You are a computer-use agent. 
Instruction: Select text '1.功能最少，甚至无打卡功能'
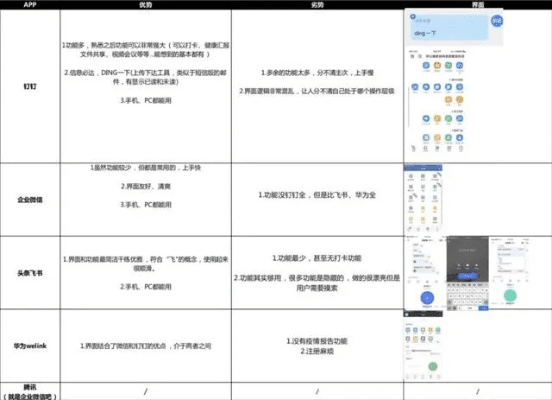pyautogui.click(x=317, y=258)
